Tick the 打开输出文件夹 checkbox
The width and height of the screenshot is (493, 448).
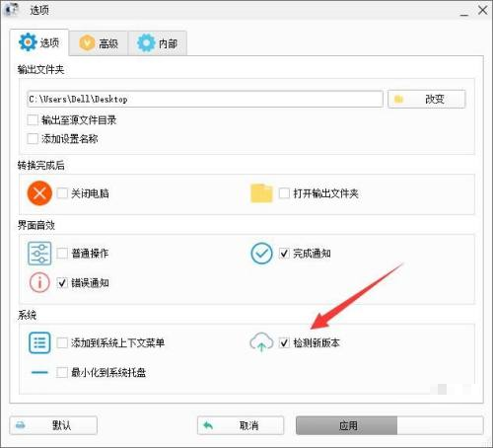point(284,193)
